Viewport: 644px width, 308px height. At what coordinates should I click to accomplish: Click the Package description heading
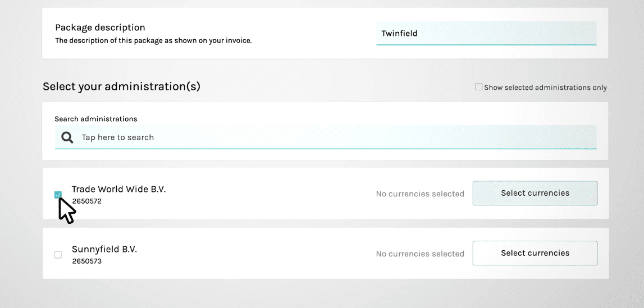tap(100, 27)
